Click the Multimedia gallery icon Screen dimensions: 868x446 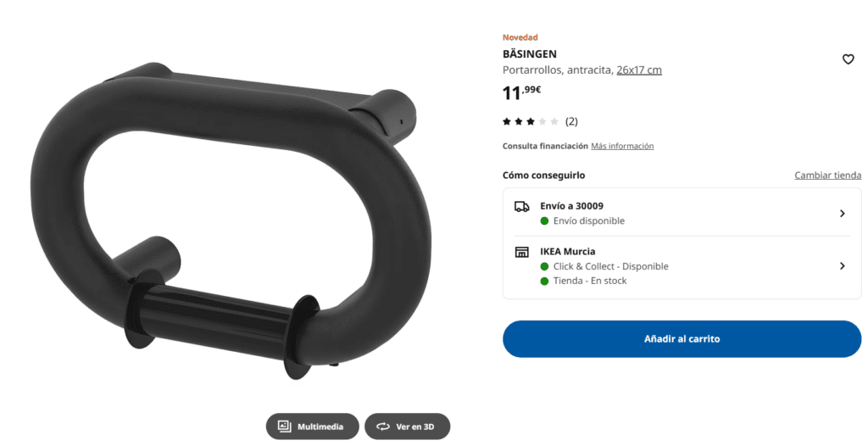pyautogui.click(x=284, y=426)
